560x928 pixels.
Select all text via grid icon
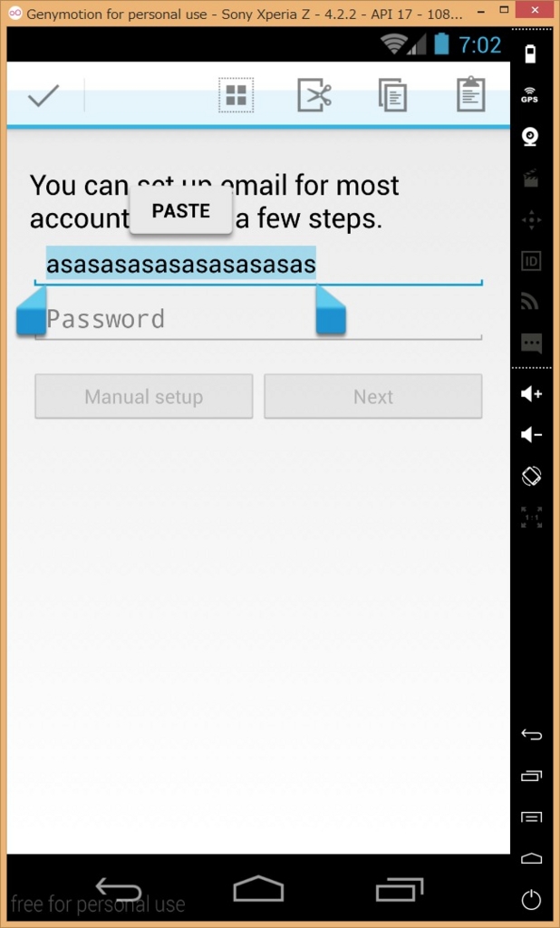pyautogui.click(x=236, y=95)
